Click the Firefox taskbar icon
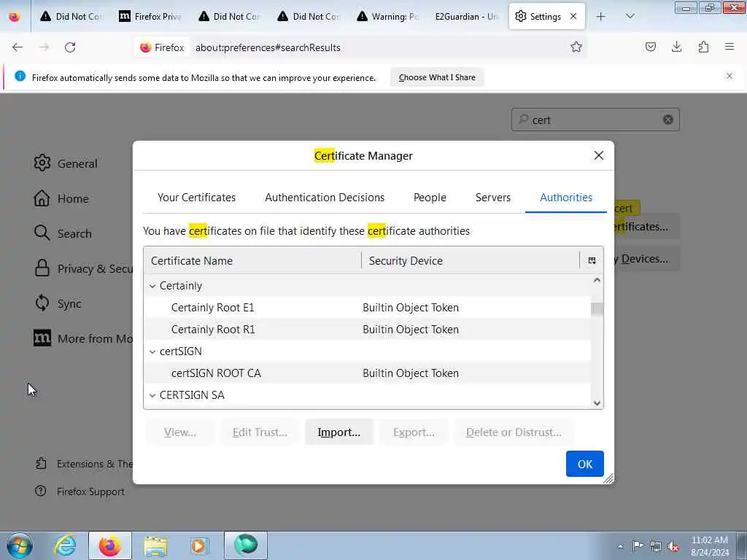Screen dimensions: 747x560 point(110,545)
